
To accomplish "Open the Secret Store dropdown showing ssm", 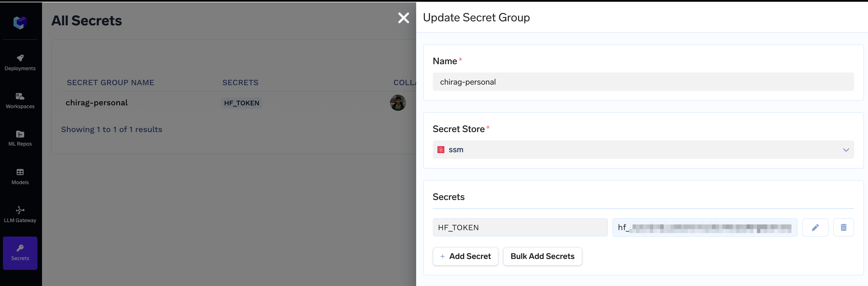I will (643, 150).
